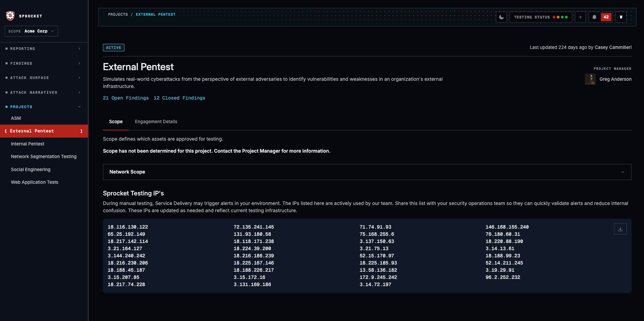Click the External Pentest breadcrumb
The width and height of the screenshot is (644, 321).
click(156, 15)
